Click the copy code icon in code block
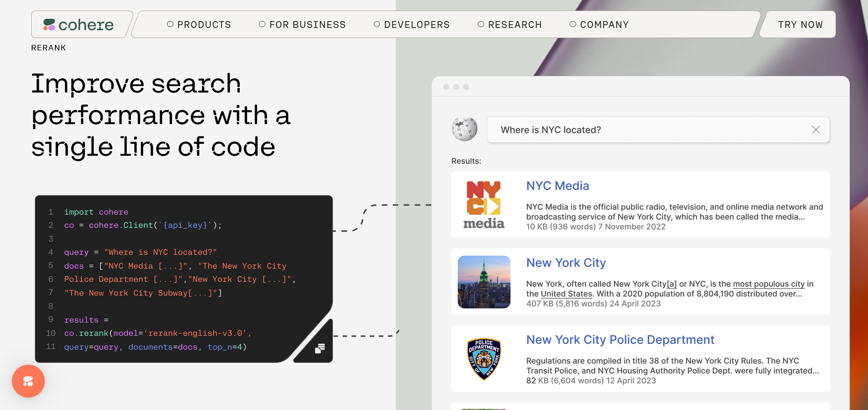This screenshot has width=868, height=410. [x=320, y=349]
